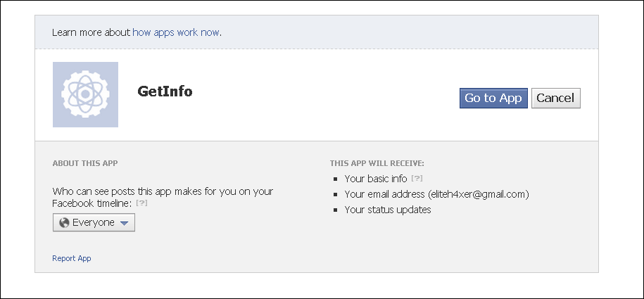Viewport: 644px width, 299px height.
Task: Open the Everyone audience dropdown
Action: pos(94,222)
